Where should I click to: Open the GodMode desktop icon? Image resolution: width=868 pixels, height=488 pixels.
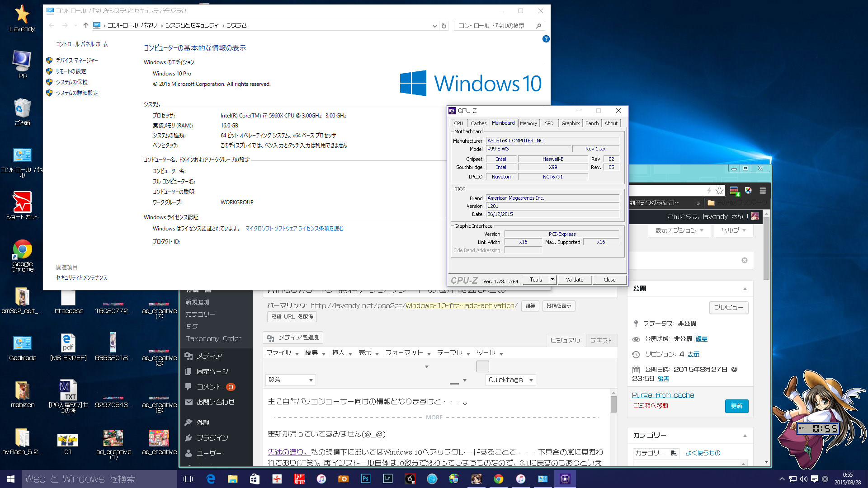(x=22, y=348)
